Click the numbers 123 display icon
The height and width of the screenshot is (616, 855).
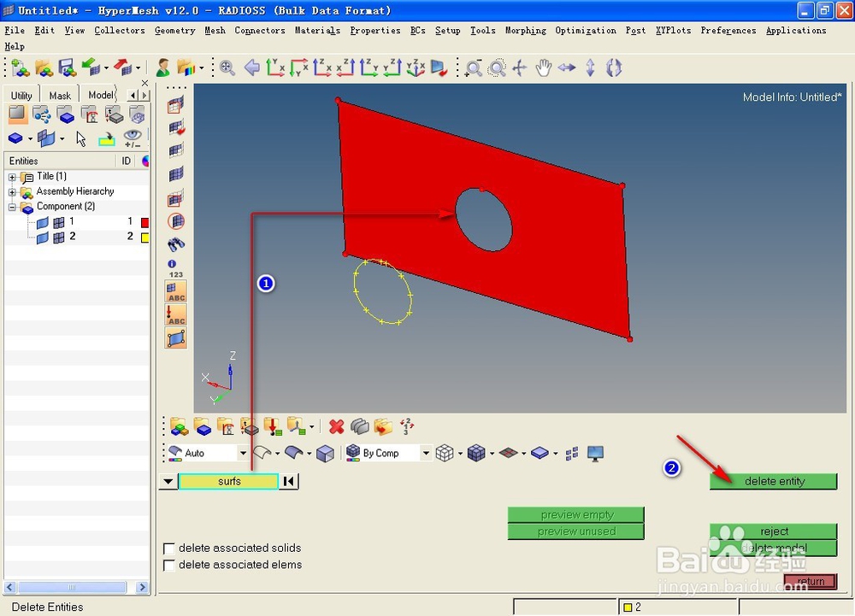pos(176,274)
